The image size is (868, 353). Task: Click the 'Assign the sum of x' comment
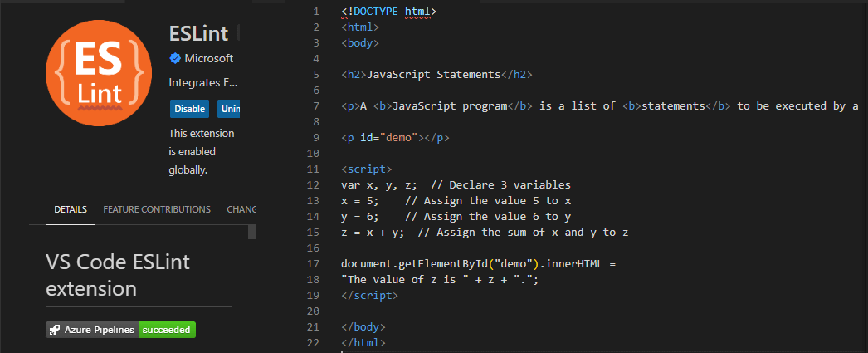coord(523,233)
